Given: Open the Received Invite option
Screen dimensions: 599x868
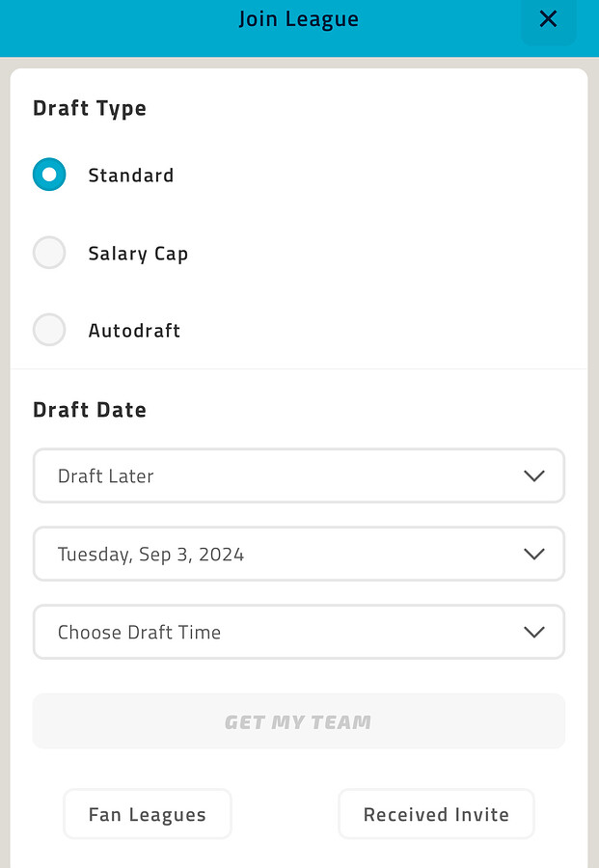Looking at the screenshot, I should [x=436, y=814].
